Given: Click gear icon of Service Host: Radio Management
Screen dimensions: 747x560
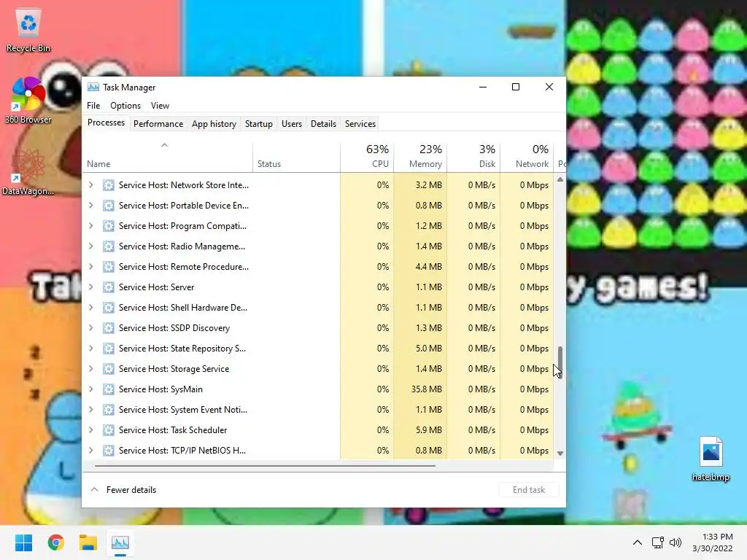Looking at the screenshot, I should pyautogui.click(x=109, y=246).
